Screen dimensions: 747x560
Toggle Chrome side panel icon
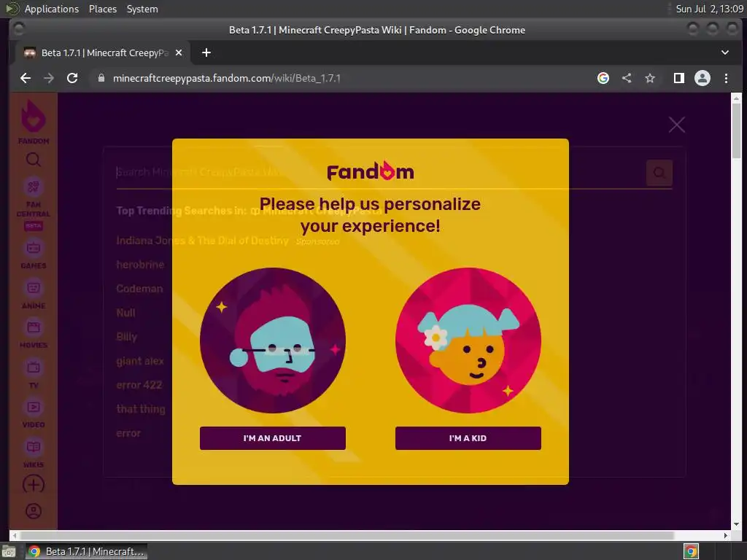679,78
